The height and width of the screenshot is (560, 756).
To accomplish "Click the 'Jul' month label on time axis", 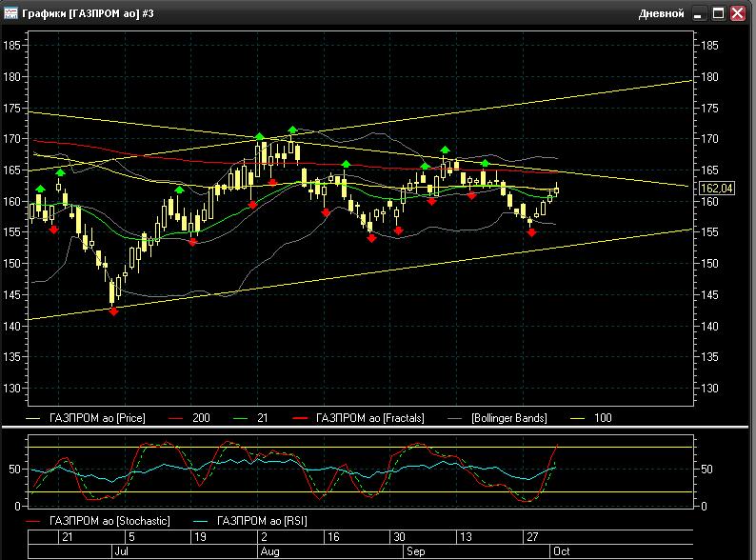I will 121,551.
